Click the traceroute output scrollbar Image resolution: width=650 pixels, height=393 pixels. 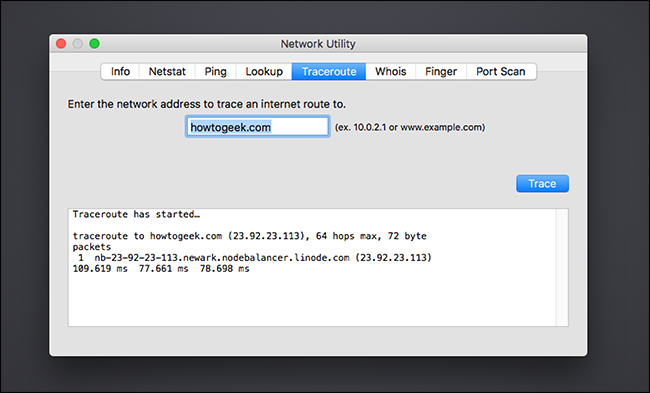(x=562, y=267)
